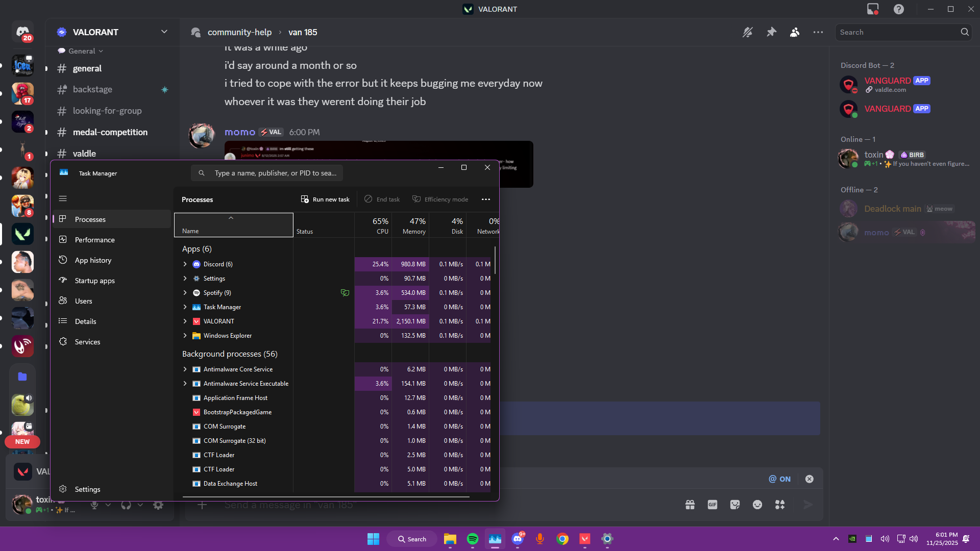
Task: Open the VALORANT server dropdown menu
Action: click(x=164, y=32)
